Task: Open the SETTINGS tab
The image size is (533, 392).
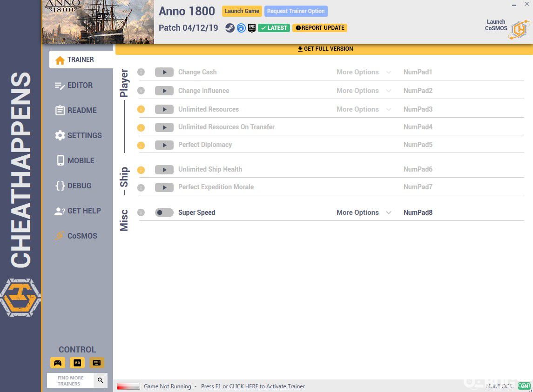Action: click(78, 135)
